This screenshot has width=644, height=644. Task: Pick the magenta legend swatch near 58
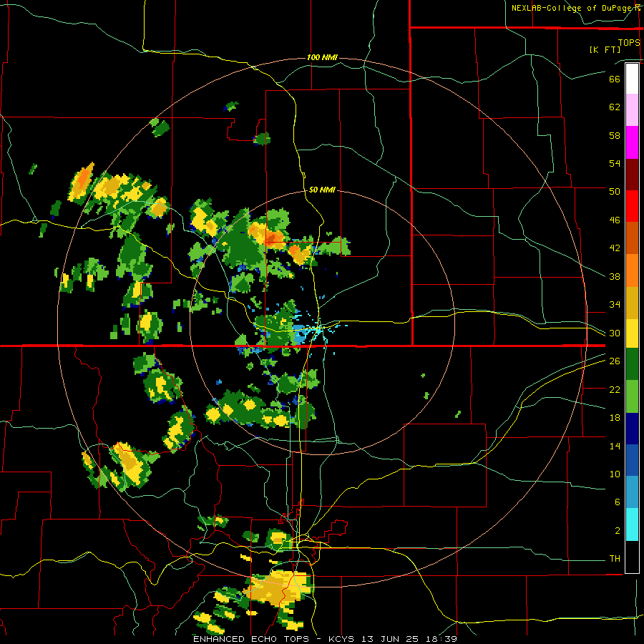632,142
